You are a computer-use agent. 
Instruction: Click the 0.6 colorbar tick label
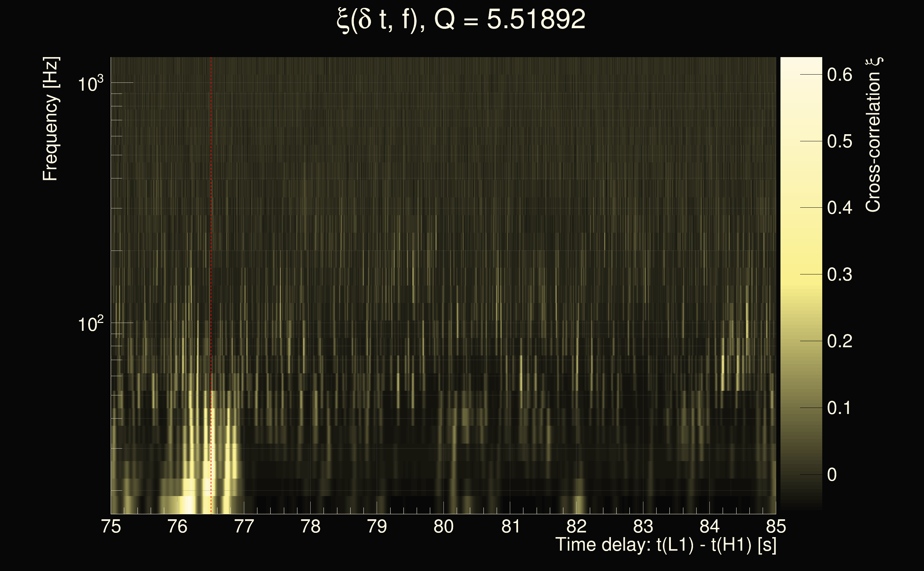click(x=839, y=75)
